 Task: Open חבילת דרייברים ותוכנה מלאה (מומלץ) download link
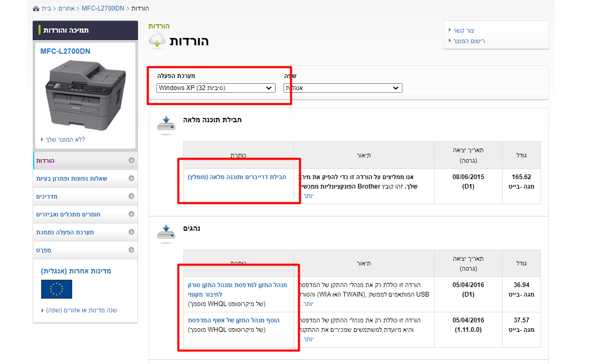[237, 177]
